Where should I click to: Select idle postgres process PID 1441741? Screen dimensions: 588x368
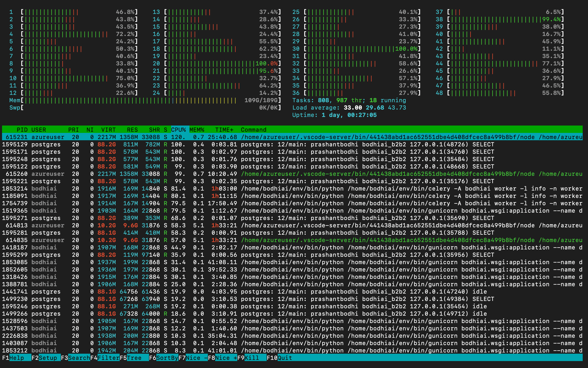tap(292, 292)
